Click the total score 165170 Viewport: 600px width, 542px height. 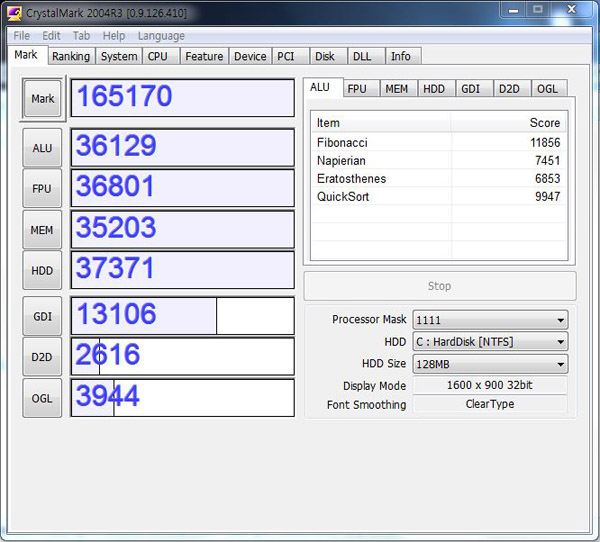(183, 98)
